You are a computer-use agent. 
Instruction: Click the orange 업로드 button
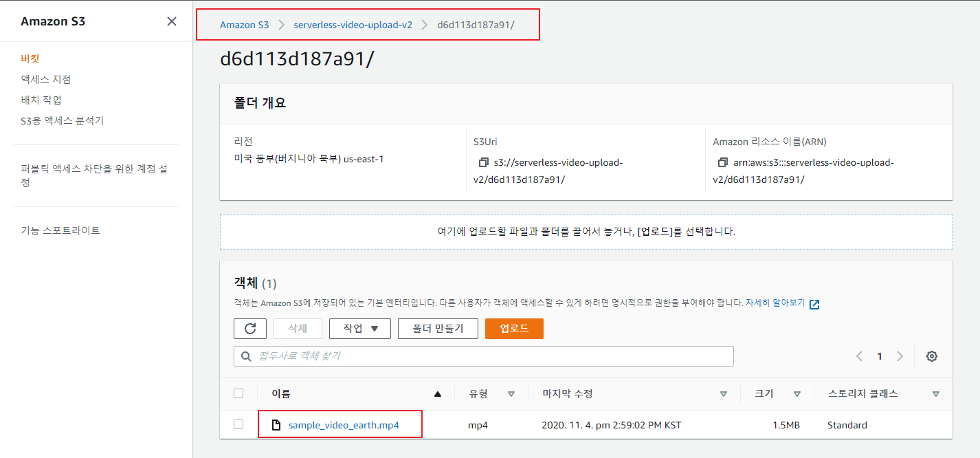click(x=514, y=329)
